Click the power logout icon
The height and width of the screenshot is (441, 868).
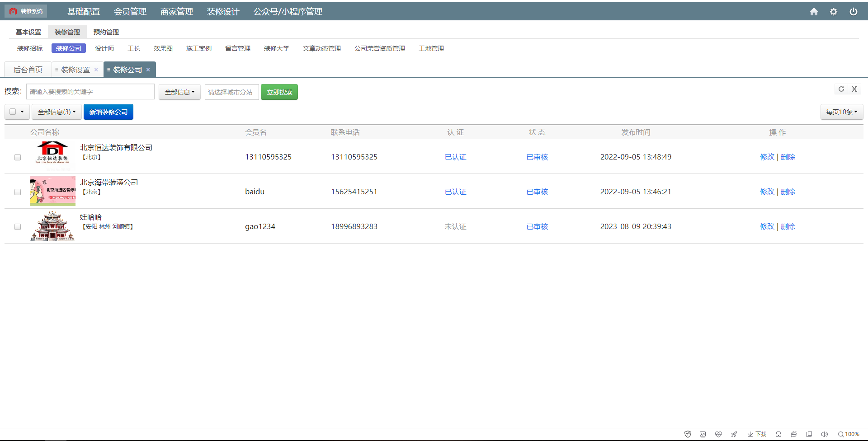pos(853,12)
